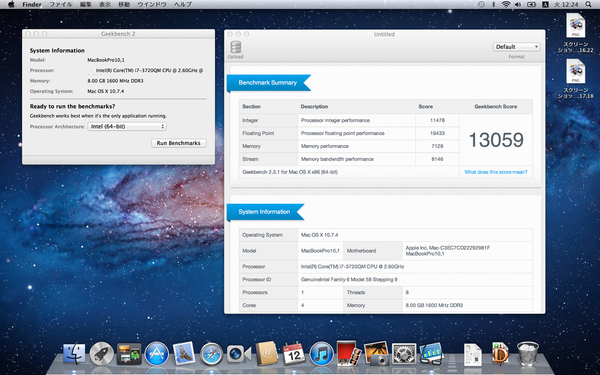Click the Threads value 8 cell
Screen dimensions: 600x375
click(x=467, y=292)
